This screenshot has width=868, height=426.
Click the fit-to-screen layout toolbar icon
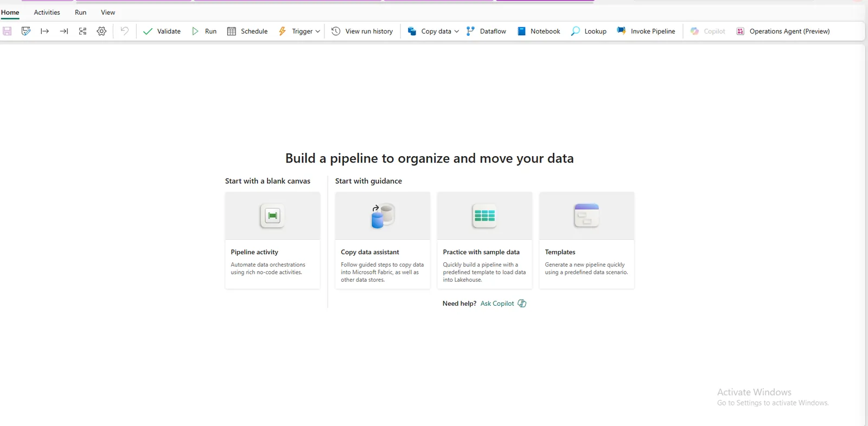tap(82, 31)
